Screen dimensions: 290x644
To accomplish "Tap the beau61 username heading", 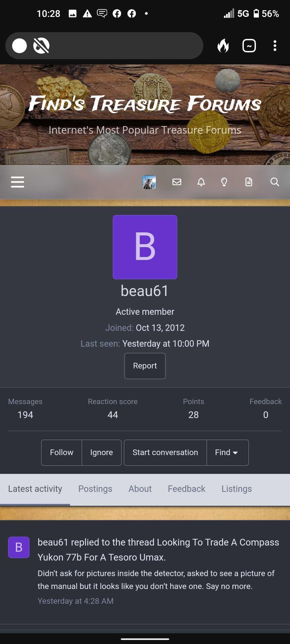I will click(145, 291).
